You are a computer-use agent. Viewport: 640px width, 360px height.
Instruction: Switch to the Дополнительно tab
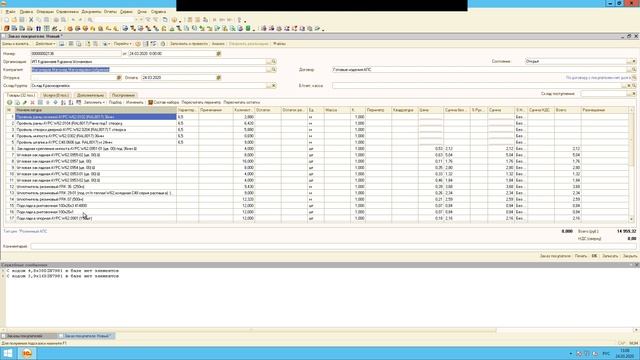[x=91, y=95]
